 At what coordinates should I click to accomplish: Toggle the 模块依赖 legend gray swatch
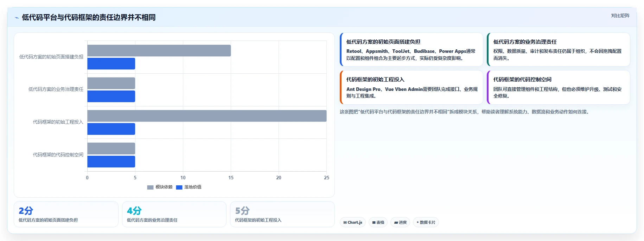click(150, 187)
